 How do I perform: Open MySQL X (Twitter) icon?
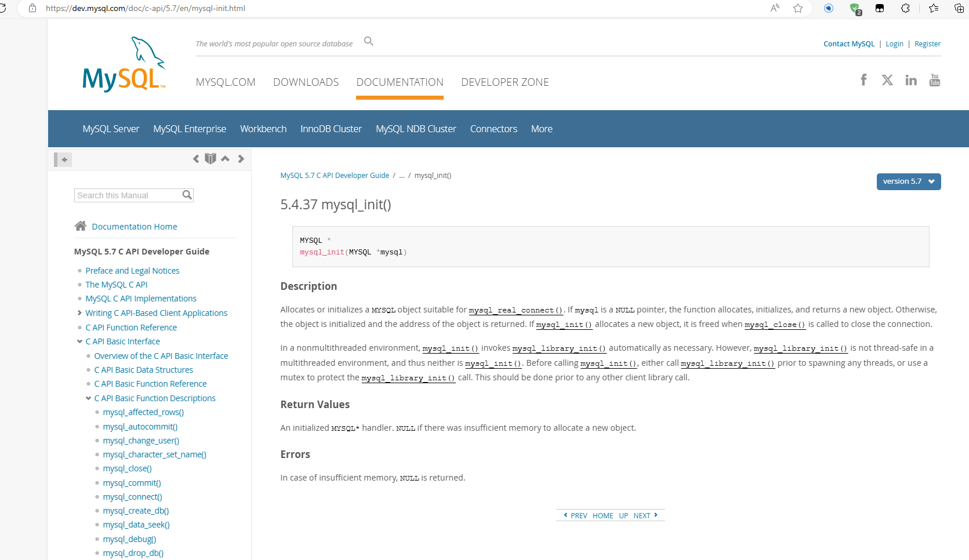pos(887,80)
